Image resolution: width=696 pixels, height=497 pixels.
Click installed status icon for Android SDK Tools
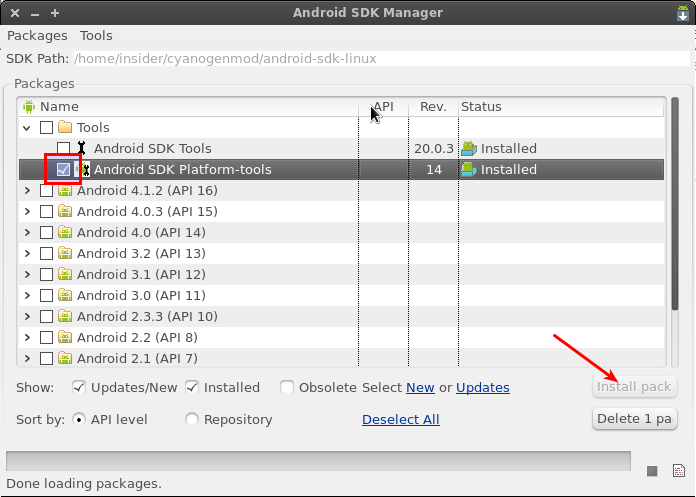tap(469, 148)
